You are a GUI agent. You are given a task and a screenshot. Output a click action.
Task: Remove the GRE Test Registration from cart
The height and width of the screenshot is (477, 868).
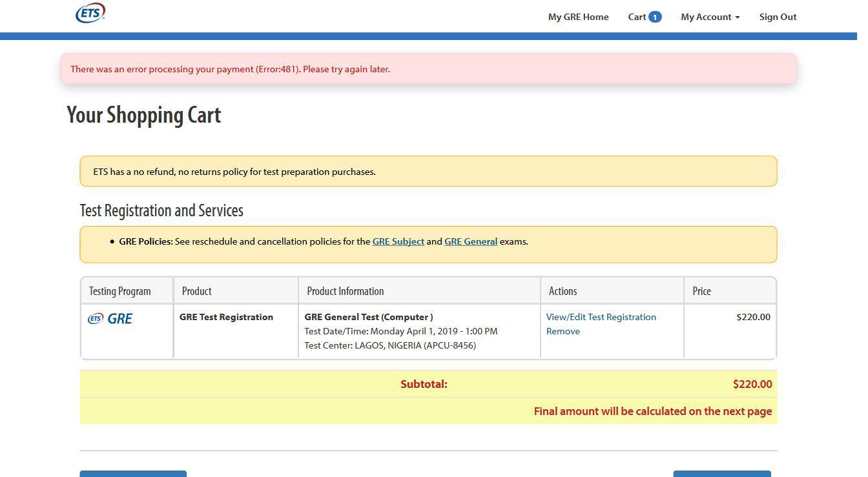click(563, 331)
